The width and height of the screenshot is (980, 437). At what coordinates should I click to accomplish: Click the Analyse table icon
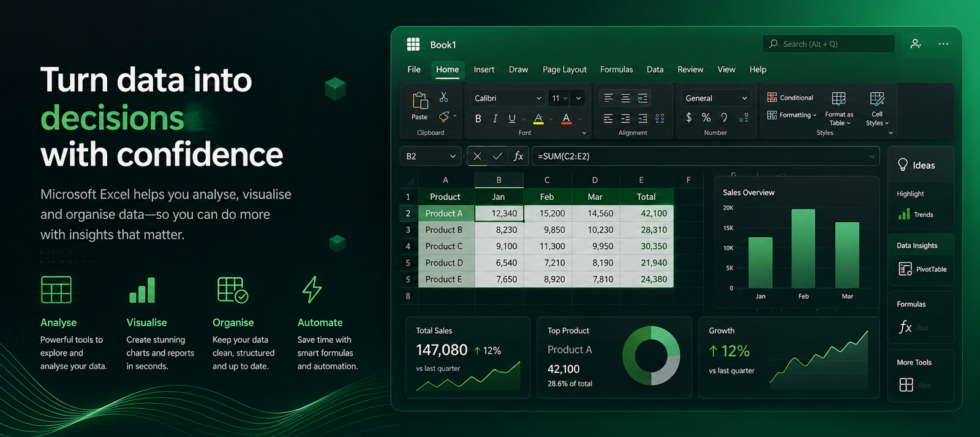click(56, 289)
